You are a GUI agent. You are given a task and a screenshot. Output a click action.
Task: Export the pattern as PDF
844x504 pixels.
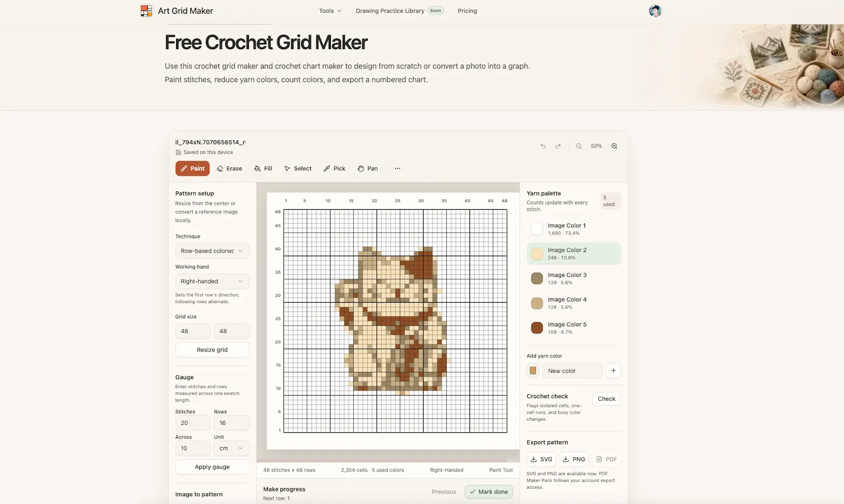tap(607, 459)
